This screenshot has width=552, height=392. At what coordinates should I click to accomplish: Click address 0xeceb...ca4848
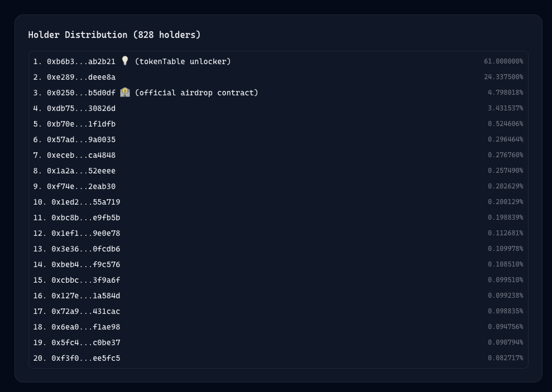81,155
